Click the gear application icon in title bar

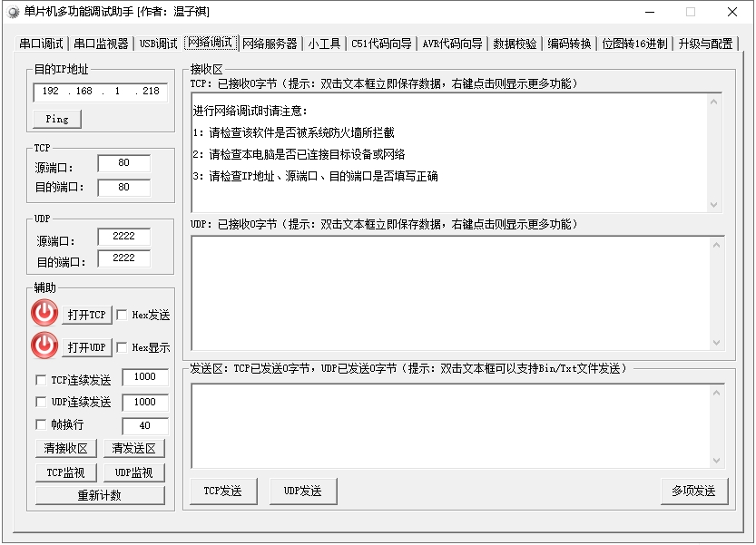click(14, 12)
